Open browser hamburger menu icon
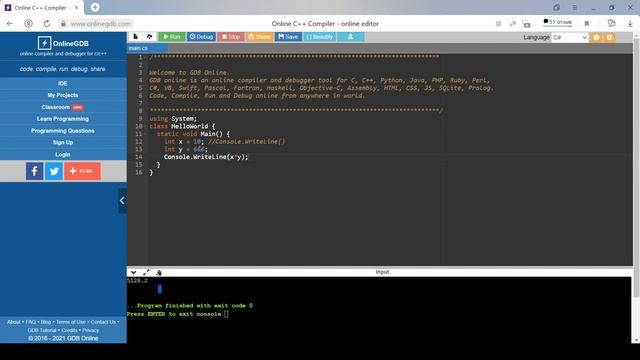The image size is (640, 360). [575, 8]
